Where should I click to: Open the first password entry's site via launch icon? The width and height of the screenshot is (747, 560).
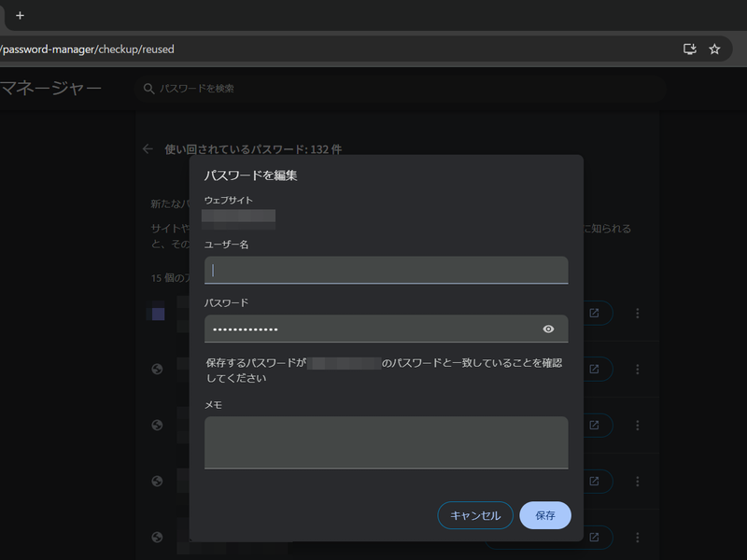pyautogui.click(x=593, y=314)
